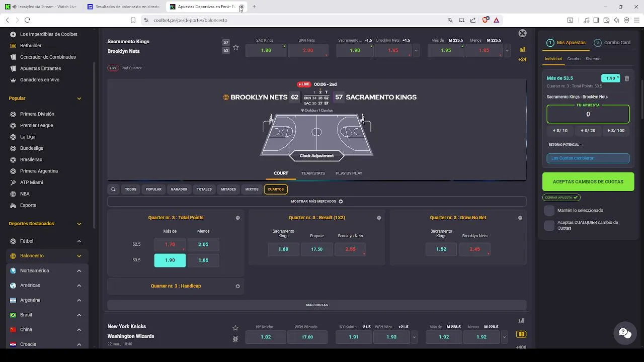Open Leo AI sparkle icon in toolbar
644x362 pixels.
click(x=616, y=20)
